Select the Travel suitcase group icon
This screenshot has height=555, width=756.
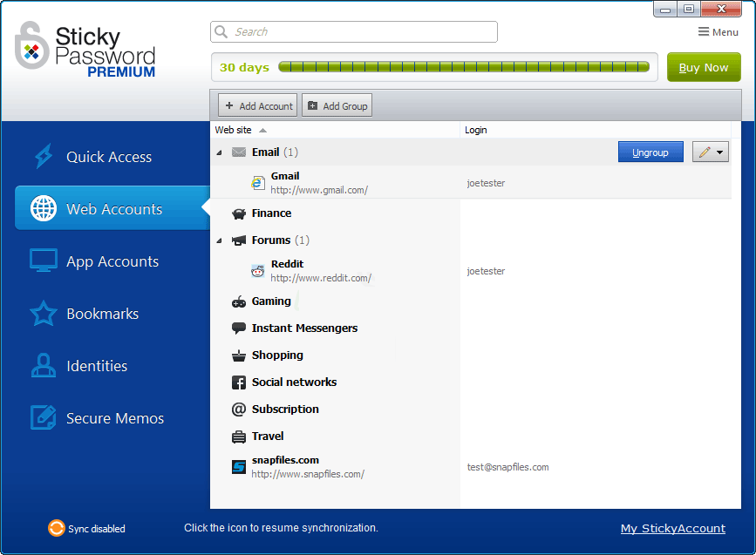(238, 437)
